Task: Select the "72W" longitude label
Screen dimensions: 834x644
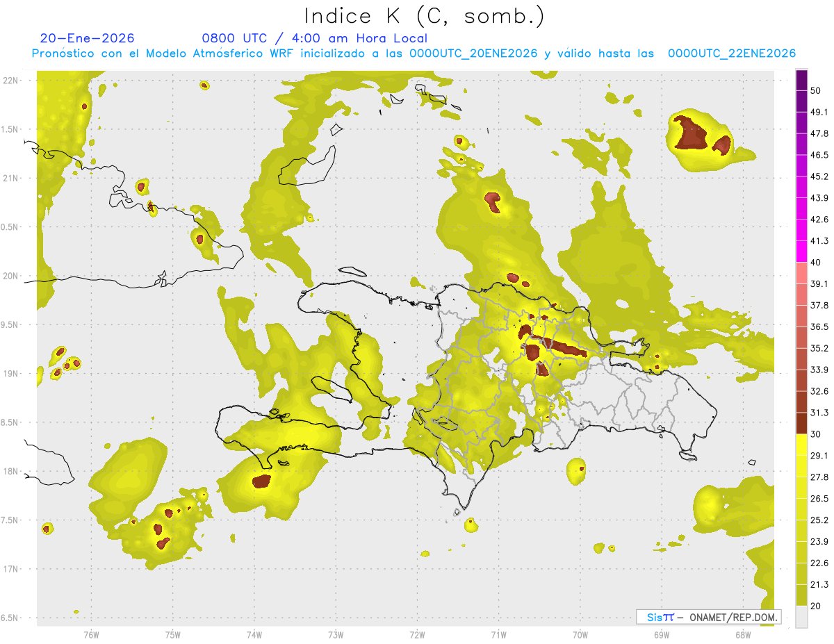Action: (x=417, y=635)
